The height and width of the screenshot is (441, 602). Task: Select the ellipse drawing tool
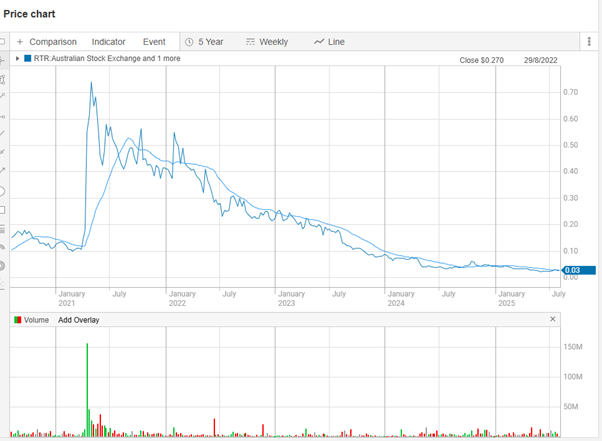(2, 191)
